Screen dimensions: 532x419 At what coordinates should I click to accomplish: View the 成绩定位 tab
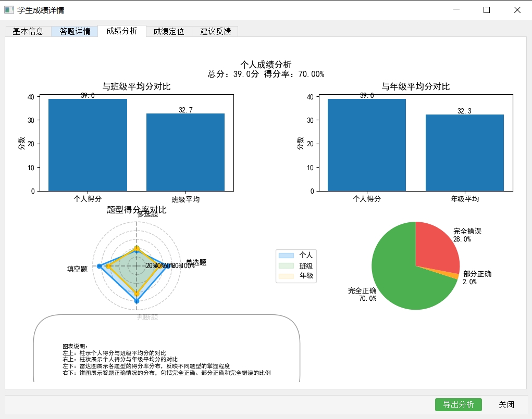click(x=168, y=31)
